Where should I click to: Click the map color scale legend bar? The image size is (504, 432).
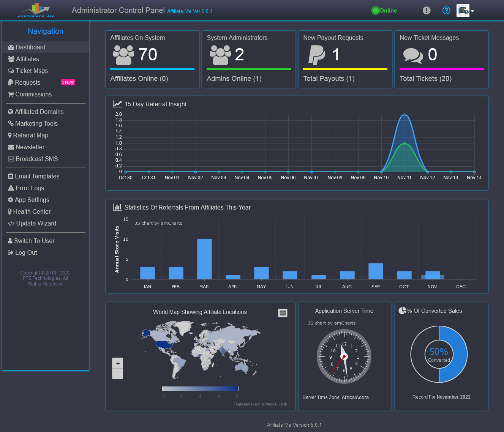(x=200, y=388)
